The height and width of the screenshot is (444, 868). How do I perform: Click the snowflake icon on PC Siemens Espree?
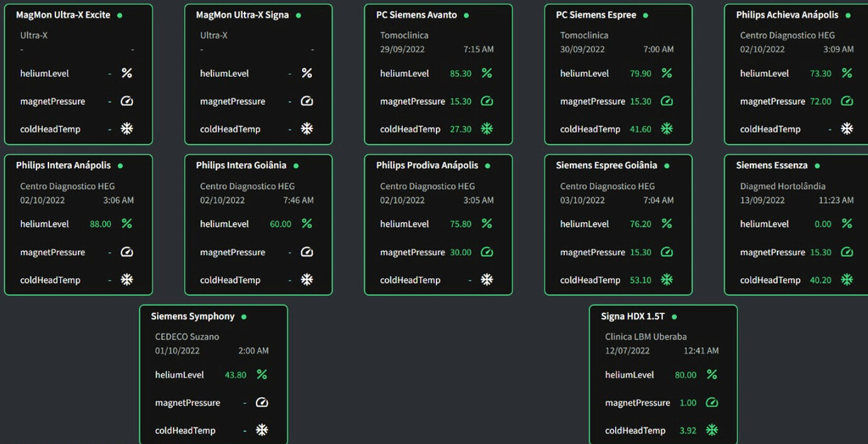[667, 129]
